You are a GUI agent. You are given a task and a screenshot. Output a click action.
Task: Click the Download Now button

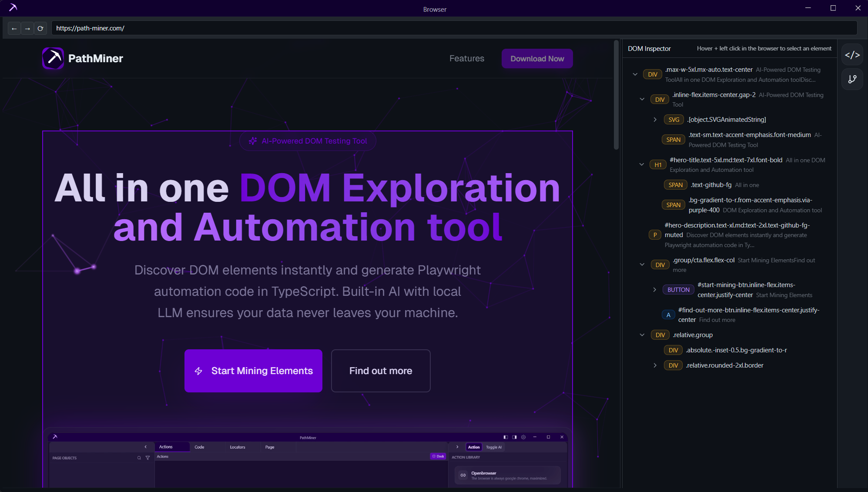537,58
